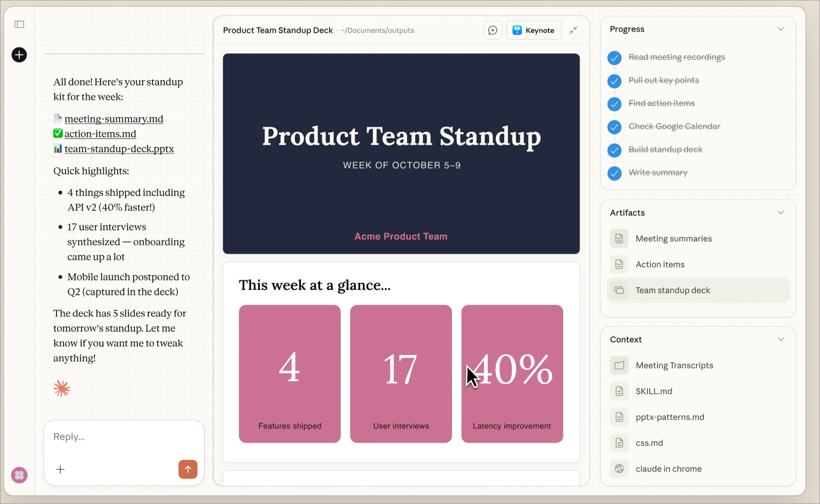Collapse the Progress section chevron

tap(781, 29)
